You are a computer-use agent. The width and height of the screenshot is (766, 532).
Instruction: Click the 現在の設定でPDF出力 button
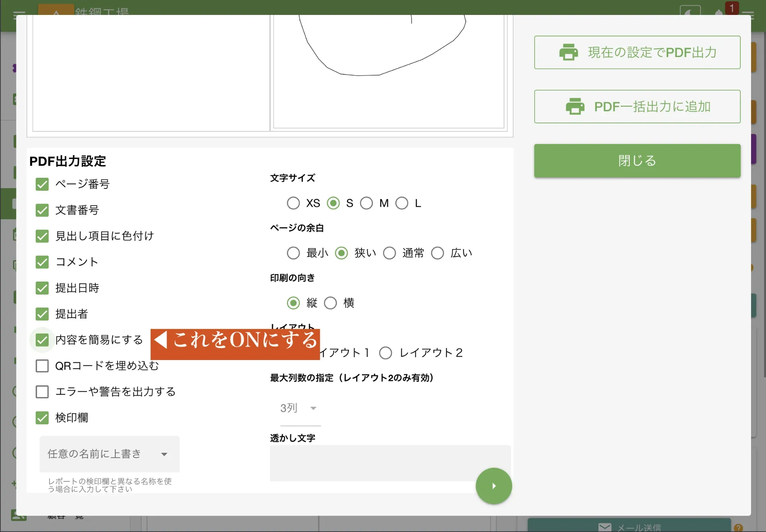point(637,52)
